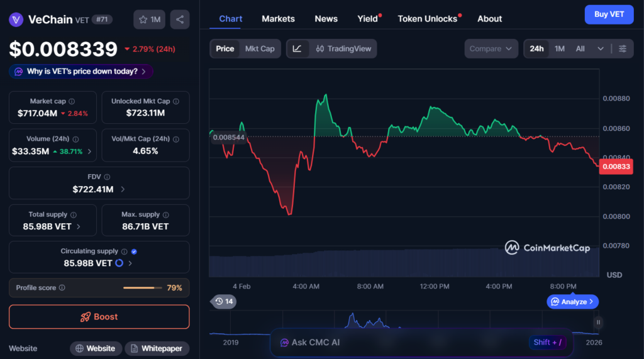The width and height of the screenshot is (644, 359).
Task: Click the share icon next to VeChain
Action: point(180,19)
